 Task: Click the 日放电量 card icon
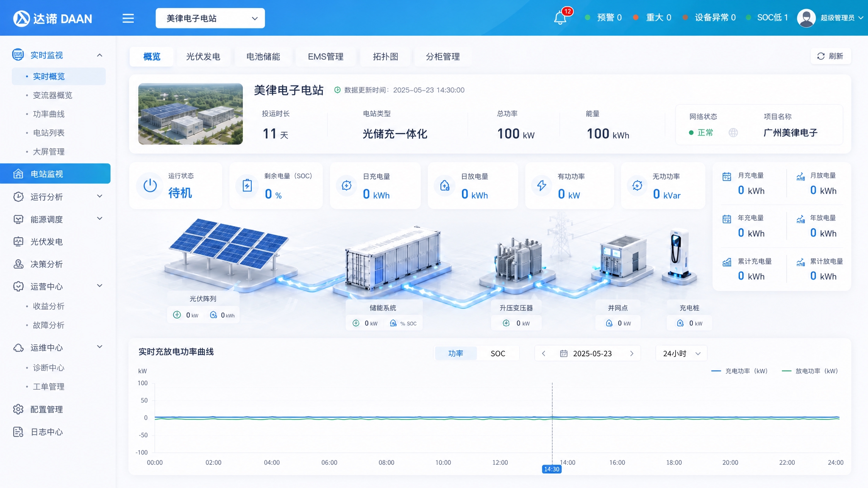click(x=445, y=186)
